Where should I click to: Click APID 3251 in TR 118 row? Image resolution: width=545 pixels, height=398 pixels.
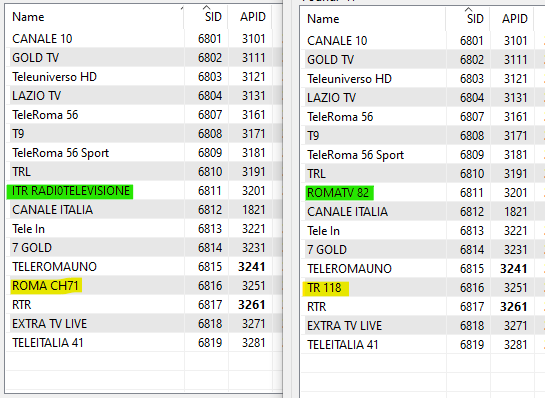516,288
